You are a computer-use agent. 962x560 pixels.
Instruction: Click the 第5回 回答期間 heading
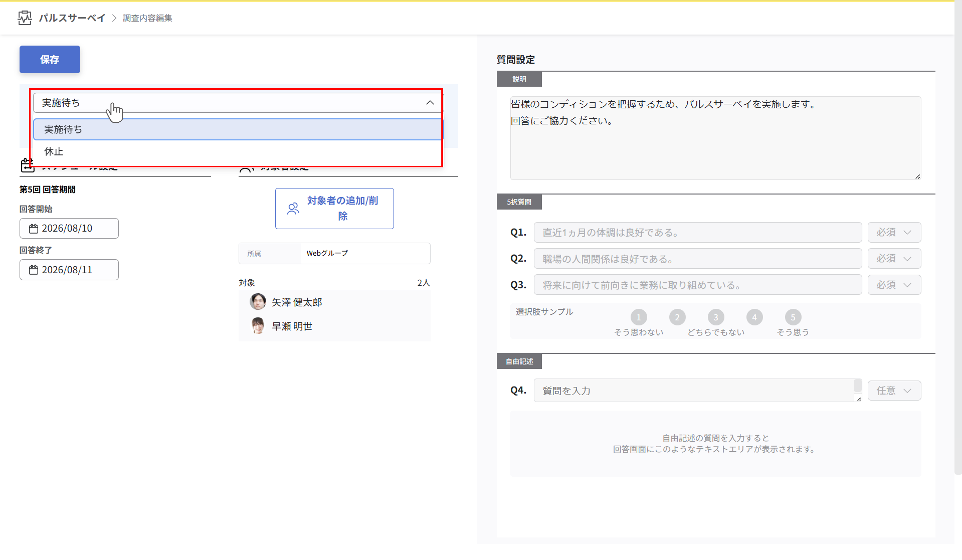click(47, 189)
